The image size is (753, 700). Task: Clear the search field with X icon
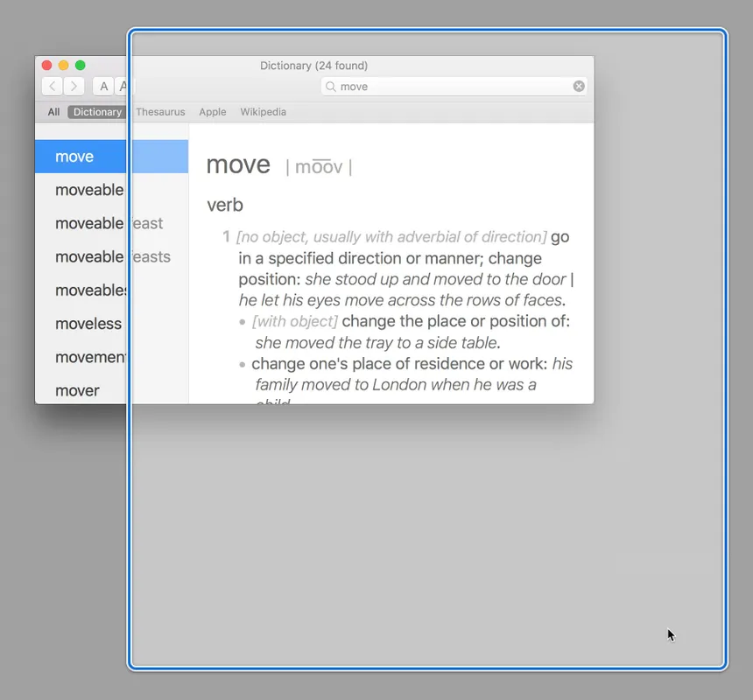pyautogui.click(x=579, y=86)
